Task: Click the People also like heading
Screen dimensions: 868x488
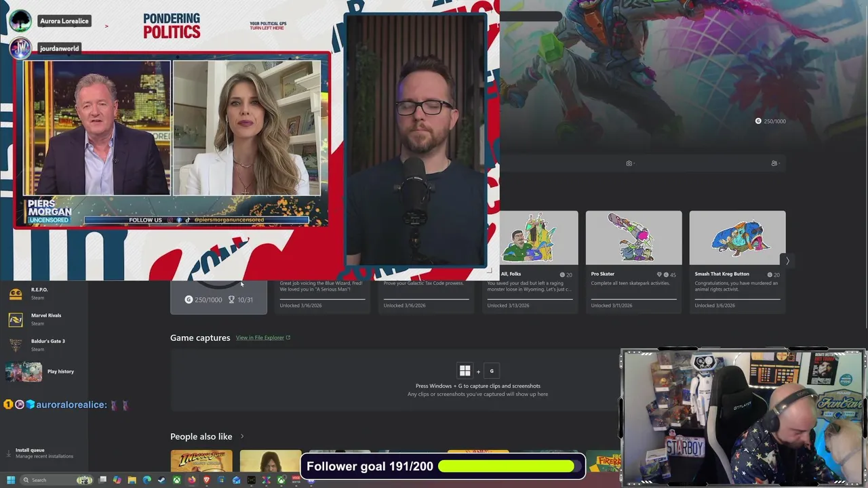Action: 201,436
